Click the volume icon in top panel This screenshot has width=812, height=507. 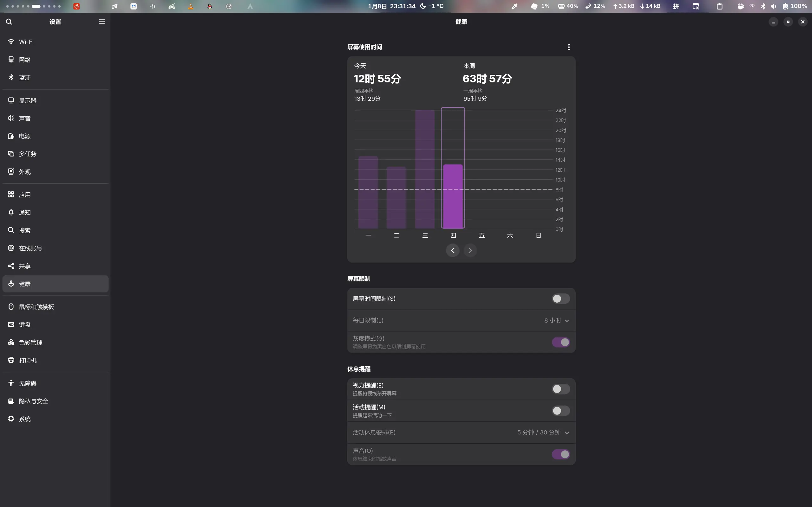(773, 6)
